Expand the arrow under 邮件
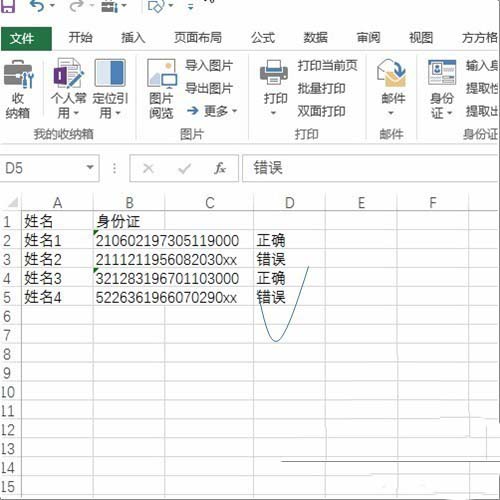500x500 pixels. [391, 113]
